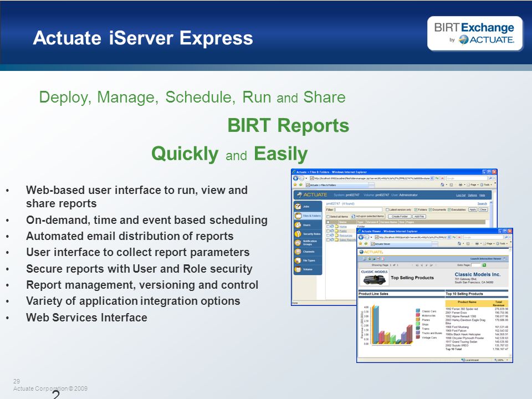Click green Go button beside Goto Page
This screenshot has height=399, width=532.
pyautogui.click(x=484, y=265)
